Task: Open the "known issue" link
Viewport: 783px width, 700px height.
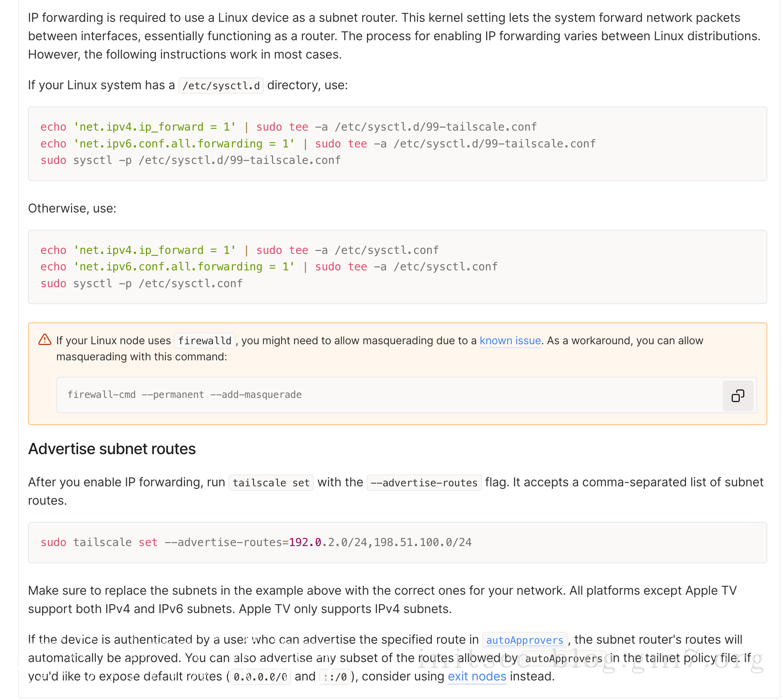Action: [510, 340]
